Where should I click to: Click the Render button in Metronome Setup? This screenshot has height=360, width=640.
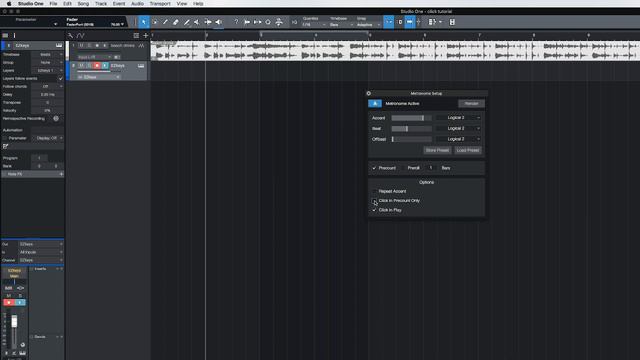471,104
